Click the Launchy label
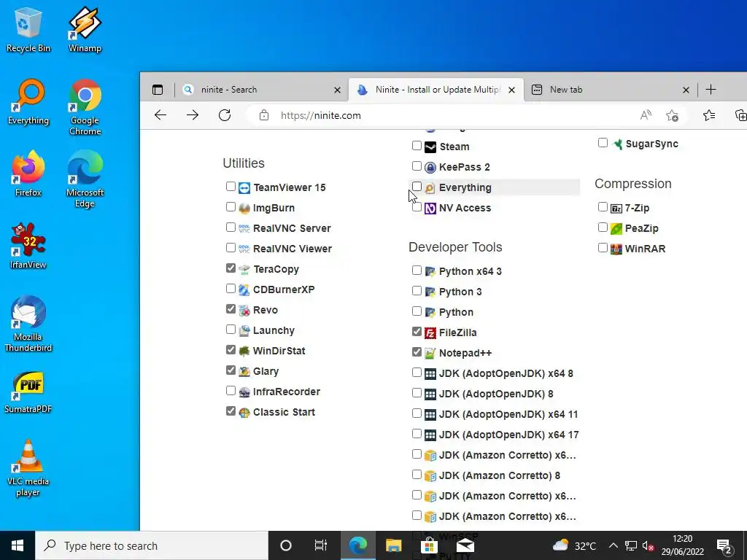 [274, 330]
